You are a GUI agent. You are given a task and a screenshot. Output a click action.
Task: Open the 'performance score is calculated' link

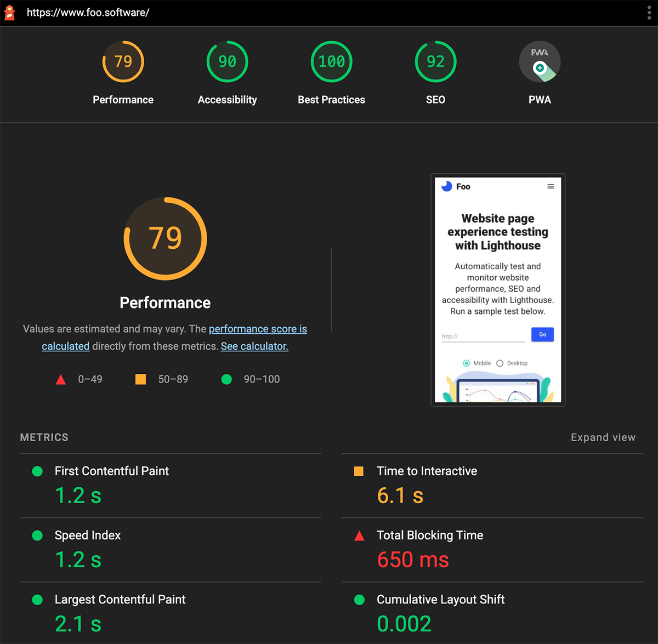click(x=258, y=329)
